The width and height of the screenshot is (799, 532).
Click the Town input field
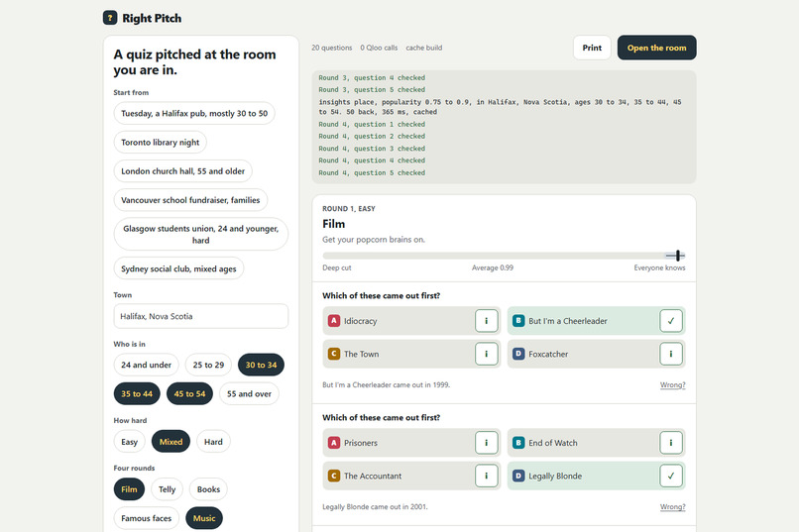click(201, 316)
